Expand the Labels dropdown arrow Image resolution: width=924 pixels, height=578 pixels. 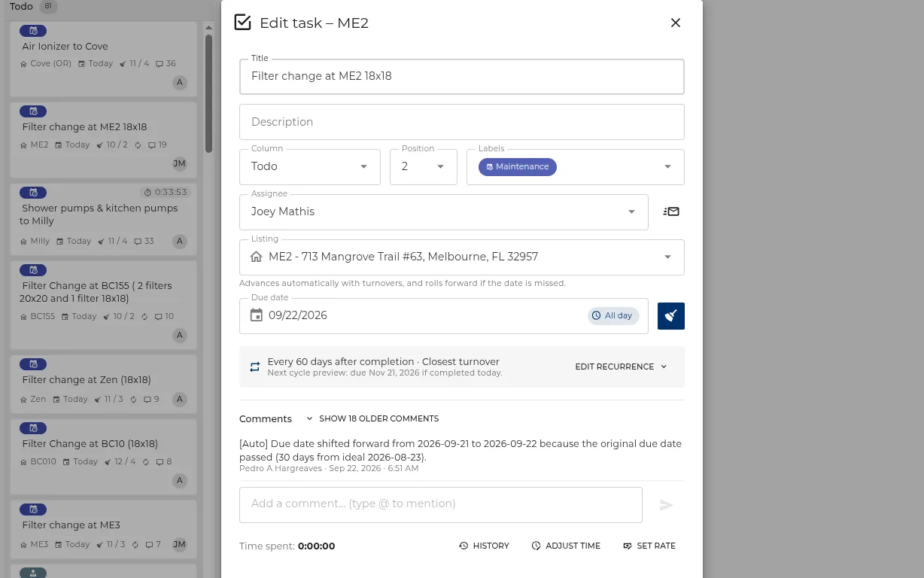click(667, 166)
